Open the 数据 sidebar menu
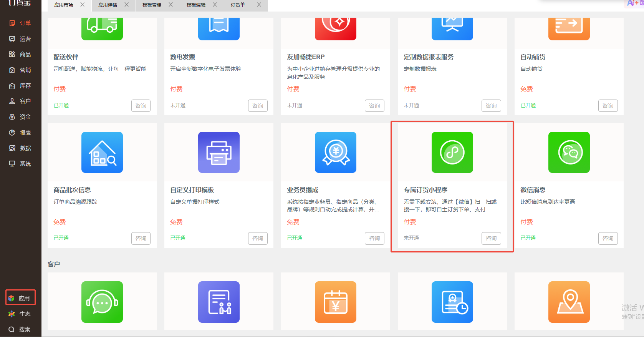644x337 pixels. pyautogui.click(x=20, y=148)
